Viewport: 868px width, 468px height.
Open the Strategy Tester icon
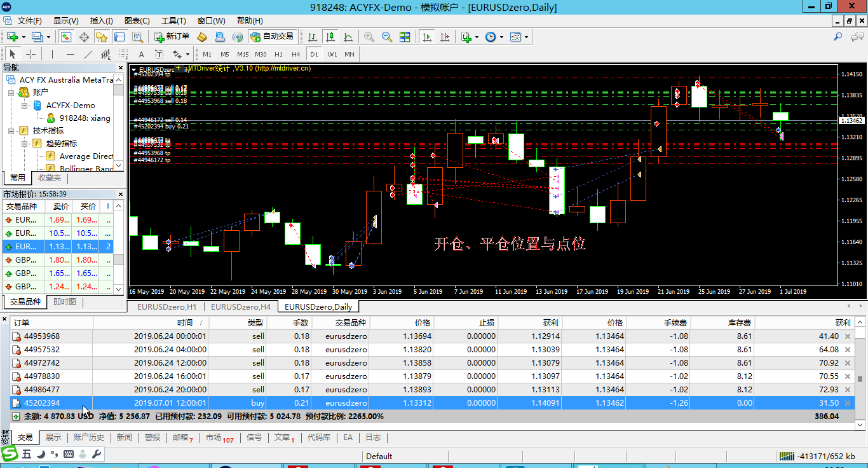click(137, 37)
